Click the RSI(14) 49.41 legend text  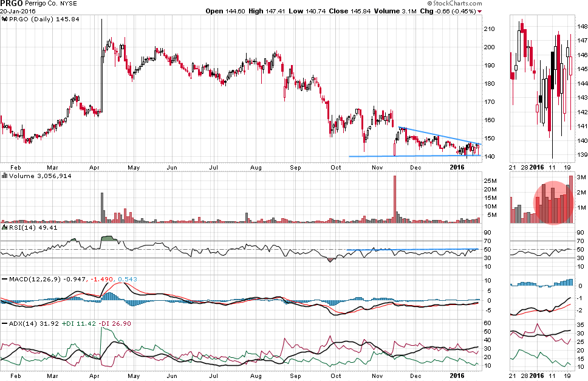tap(33, 228)
